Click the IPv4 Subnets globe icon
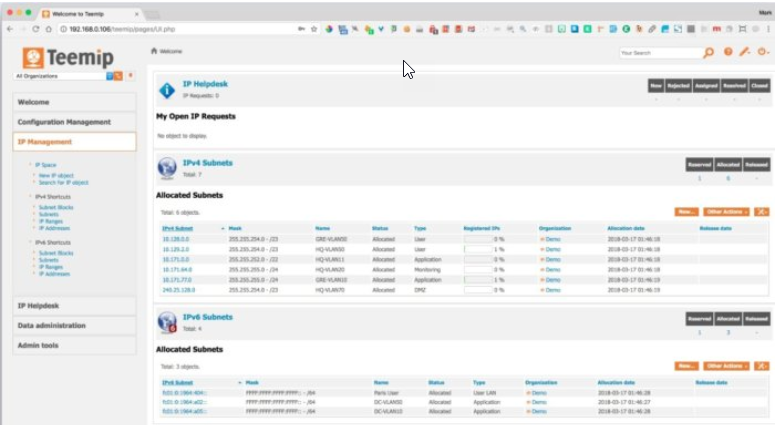This screenshot has width=775, height=425. pyautogui.click(x=167, y=167)
